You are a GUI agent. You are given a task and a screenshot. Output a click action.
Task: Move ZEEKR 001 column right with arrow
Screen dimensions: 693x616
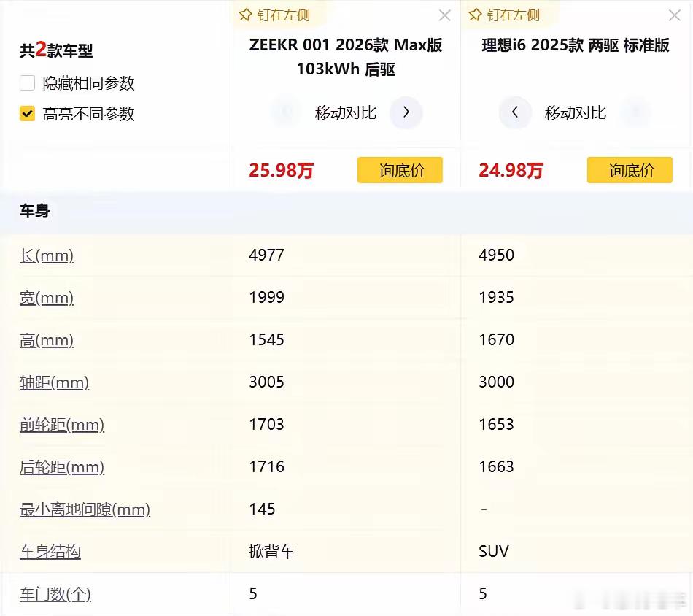pos(406,112)
